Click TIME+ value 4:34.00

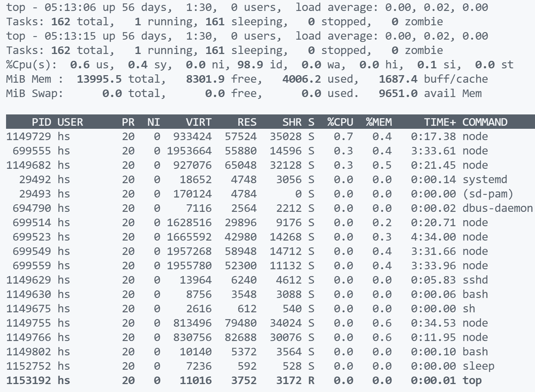point(433,237)
